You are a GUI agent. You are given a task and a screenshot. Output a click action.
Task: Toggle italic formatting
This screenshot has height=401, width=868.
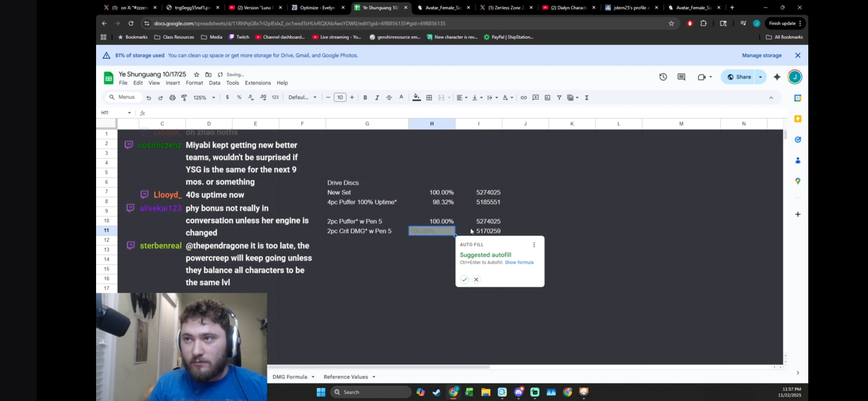(377, 98)
